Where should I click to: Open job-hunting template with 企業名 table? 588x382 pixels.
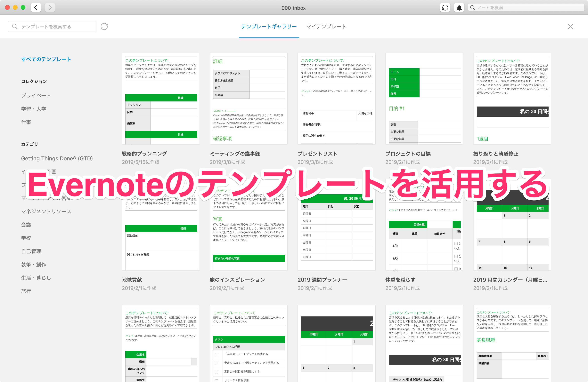[161, 344]
